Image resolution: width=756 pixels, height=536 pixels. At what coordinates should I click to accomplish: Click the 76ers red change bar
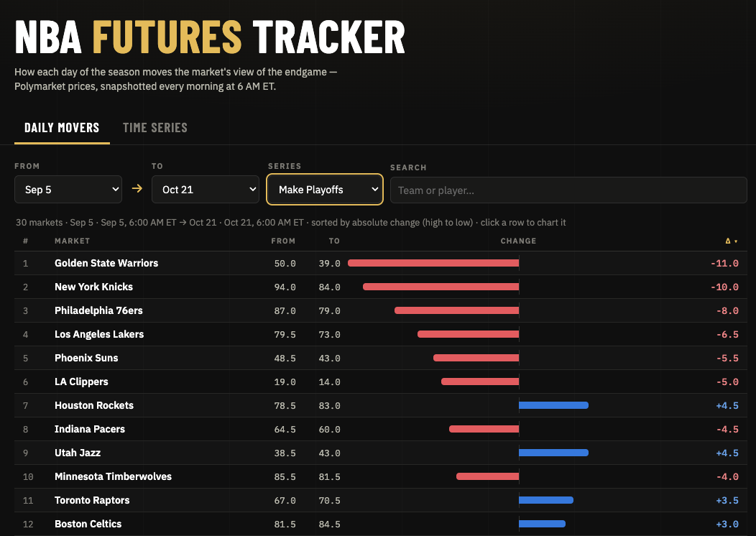coord(456,310)
